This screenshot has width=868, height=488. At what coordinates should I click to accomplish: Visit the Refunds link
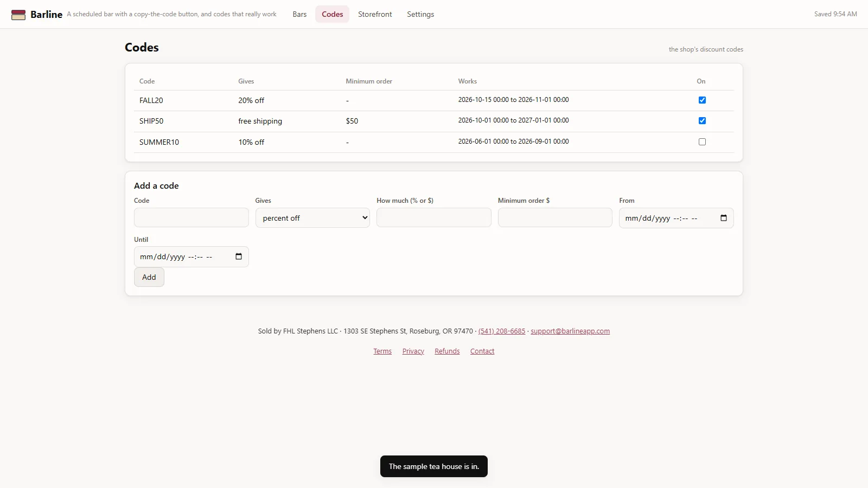click(447, 351)
